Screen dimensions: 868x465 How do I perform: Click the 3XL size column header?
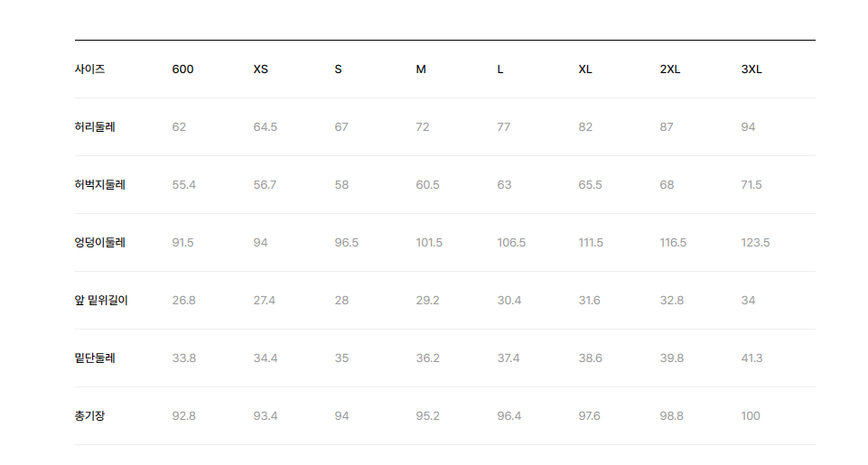(x=751, y=70)
